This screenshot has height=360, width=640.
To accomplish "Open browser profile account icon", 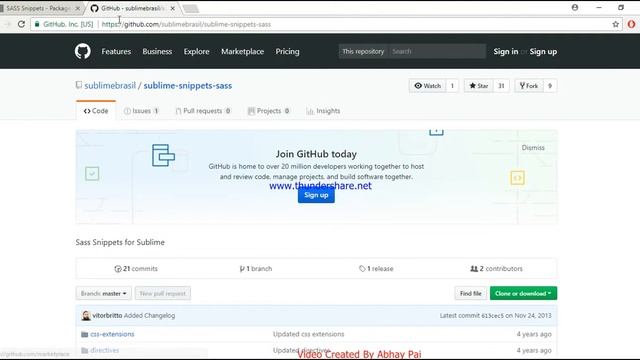I will (x=575, y=7).
